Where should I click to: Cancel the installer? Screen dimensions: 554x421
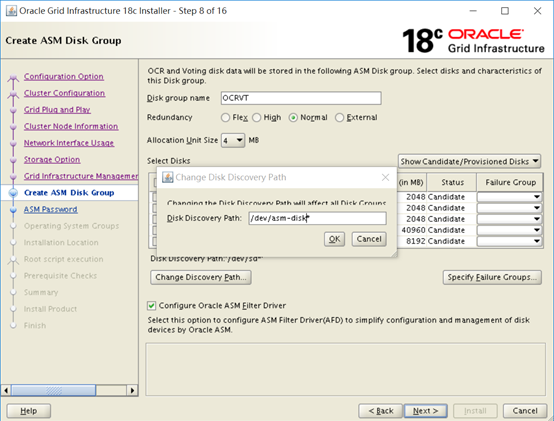click(525, 411)
